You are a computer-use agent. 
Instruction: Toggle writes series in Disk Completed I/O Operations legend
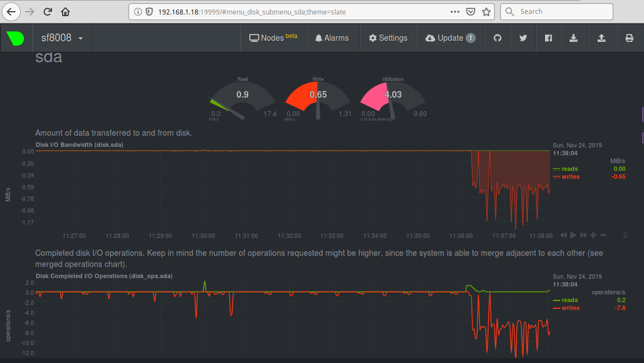(x=570, y=308)
